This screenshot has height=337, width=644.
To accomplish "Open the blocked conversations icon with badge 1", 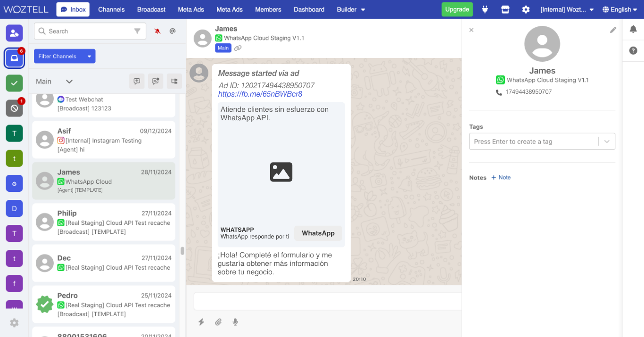I will (14, 108).
